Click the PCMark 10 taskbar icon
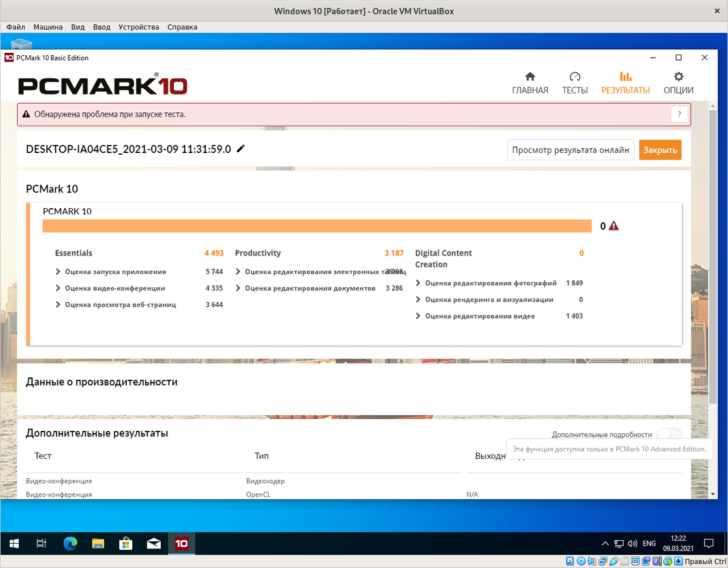This screenshot has height=568, width=728. [x=181, y=543]
